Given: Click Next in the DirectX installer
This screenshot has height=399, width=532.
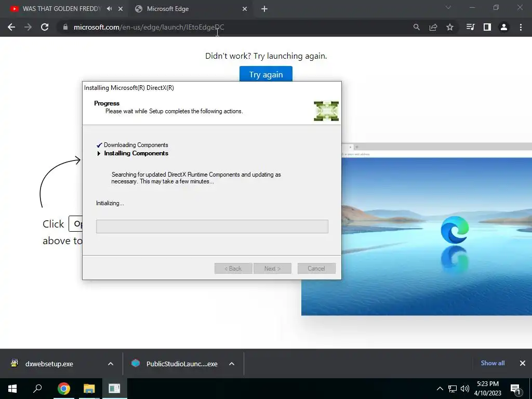Looking at the screenshot, I should pos(272,269).
